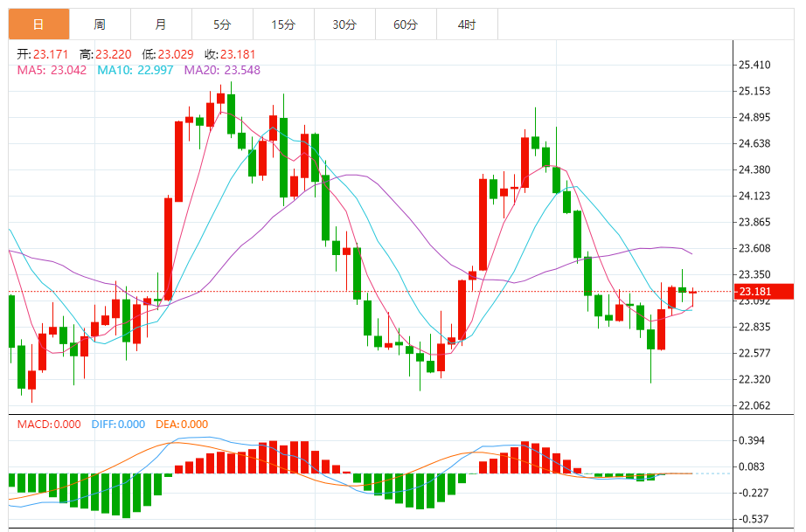This screenshot has width=806, height=532.
Task: Click the MA5: 23.042 indicator label
Action: point(52,70)
